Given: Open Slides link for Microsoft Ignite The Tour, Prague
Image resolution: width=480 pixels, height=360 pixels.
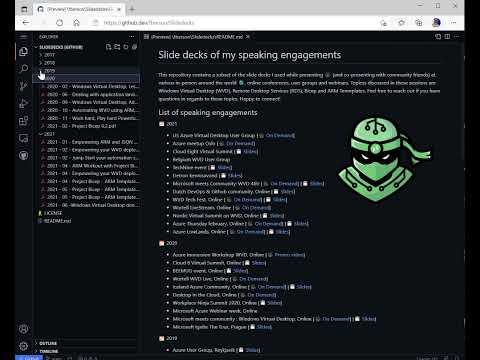Looking at the screenshot, I should click(264, 327).
